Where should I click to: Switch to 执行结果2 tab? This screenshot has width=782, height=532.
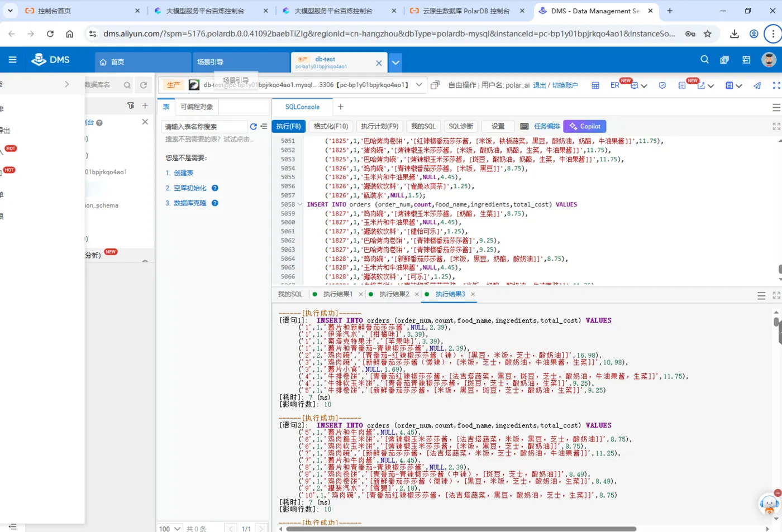(394, 294)
